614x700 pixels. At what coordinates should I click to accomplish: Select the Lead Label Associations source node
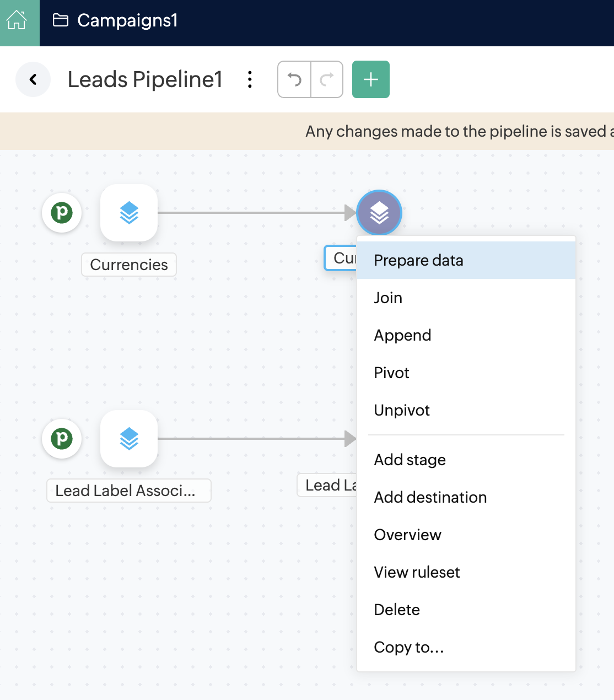click(129, 439)
